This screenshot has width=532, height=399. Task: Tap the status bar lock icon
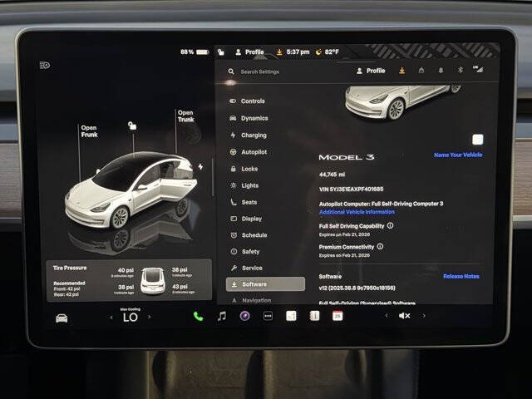(x=221, y=52)
